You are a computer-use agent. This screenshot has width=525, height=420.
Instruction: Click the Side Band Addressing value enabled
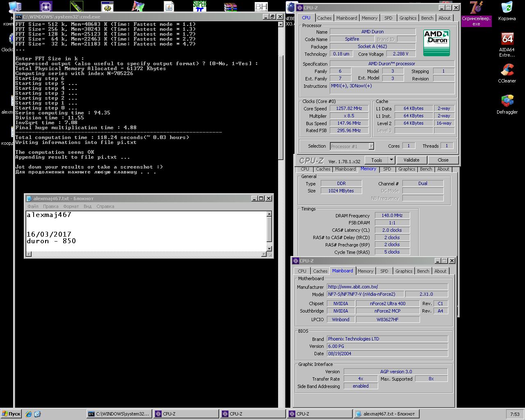coord(361,386)
